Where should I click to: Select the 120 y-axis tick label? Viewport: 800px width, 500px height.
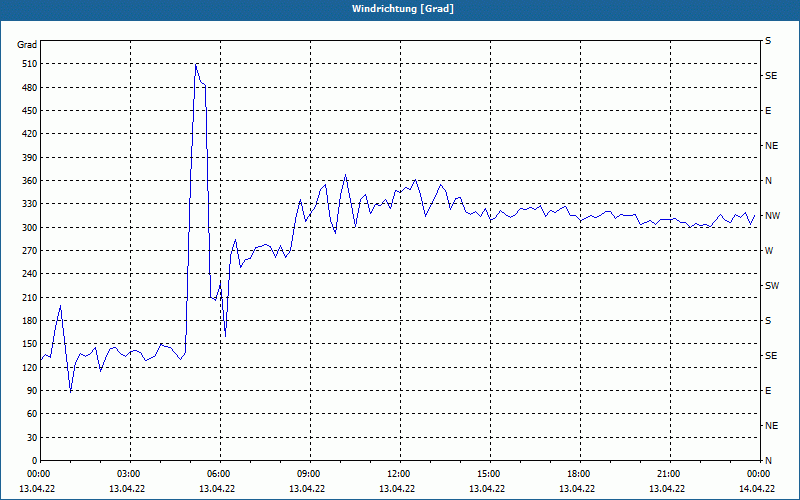tap(30, 367)
